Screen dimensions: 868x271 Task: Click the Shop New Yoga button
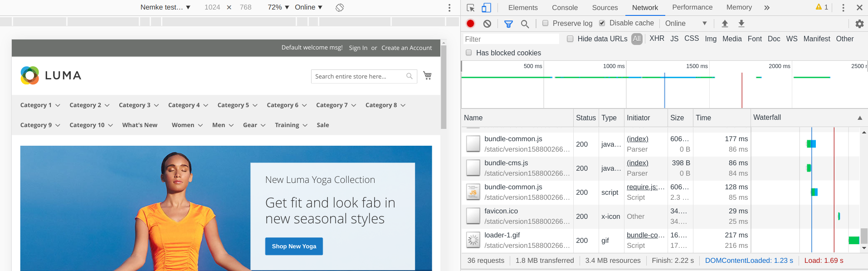pyautogui.click(x=294, y=246)
